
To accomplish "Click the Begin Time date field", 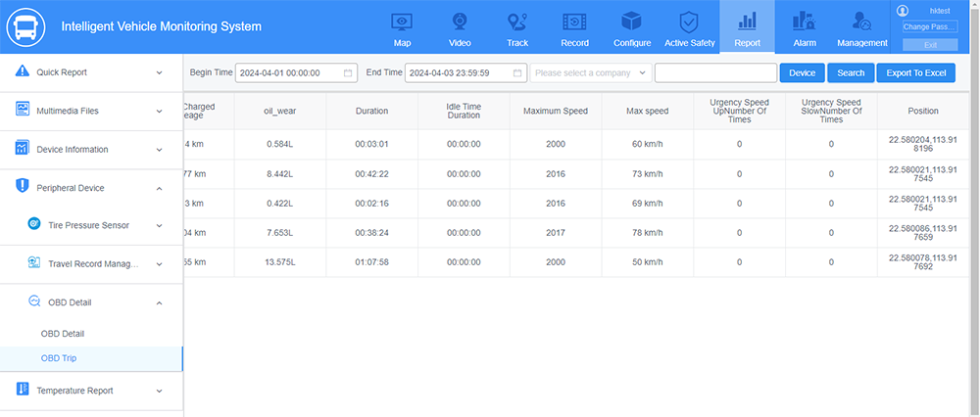I will point(296,73).
